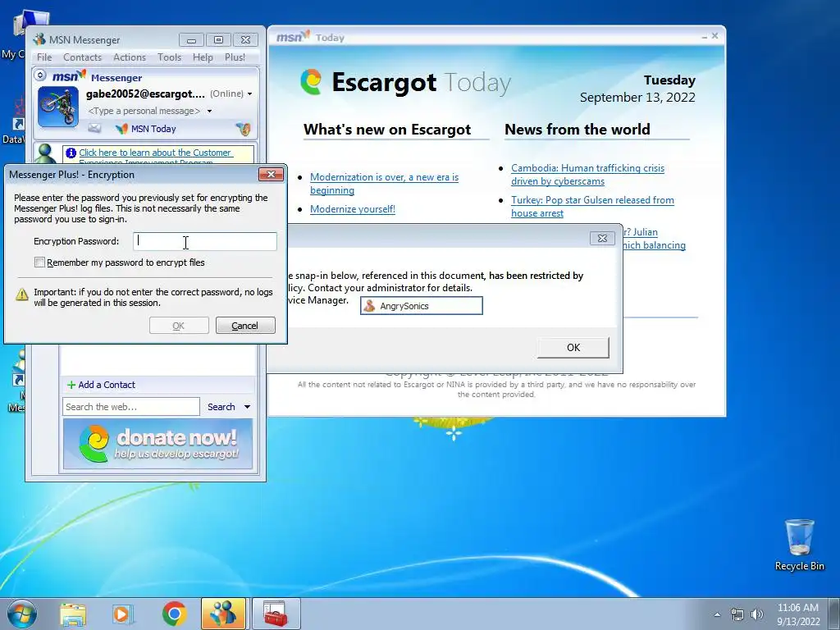Click the Encryption Password field
The image size is (840, 630).
204,242
